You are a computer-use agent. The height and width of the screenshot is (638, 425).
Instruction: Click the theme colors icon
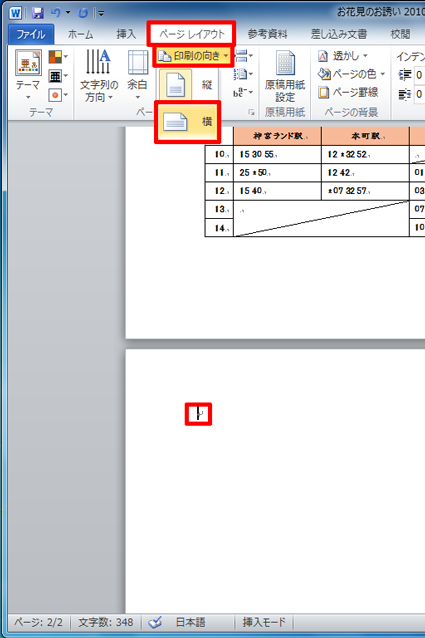(57, 57)
